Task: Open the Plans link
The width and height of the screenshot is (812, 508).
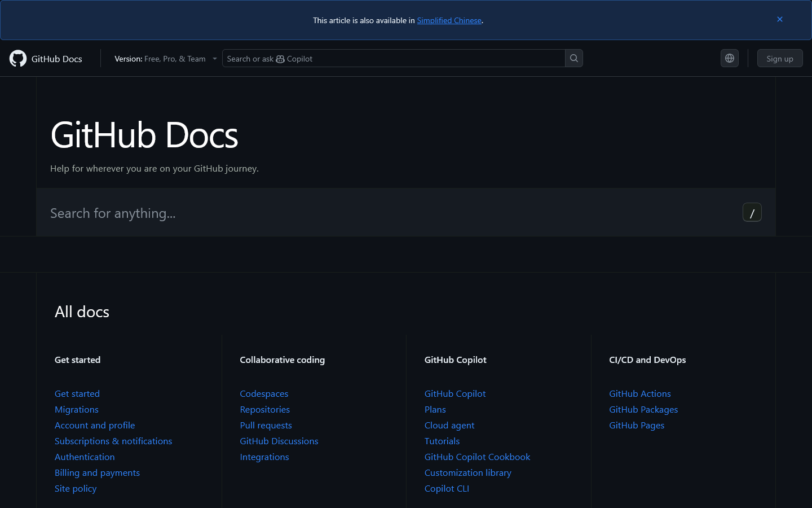Action: (x=435, y=409)
